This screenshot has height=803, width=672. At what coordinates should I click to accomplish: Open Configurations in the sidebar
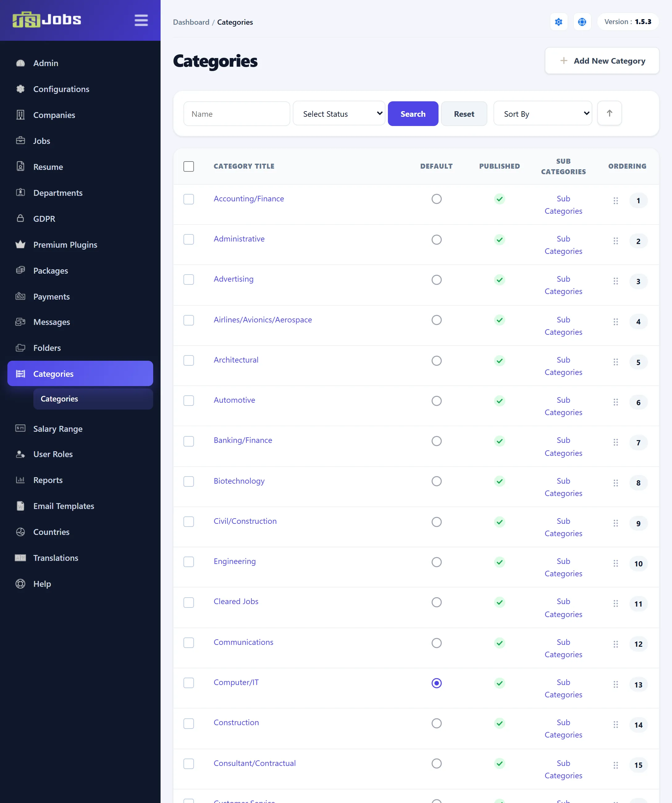click(x=80, y=89)
